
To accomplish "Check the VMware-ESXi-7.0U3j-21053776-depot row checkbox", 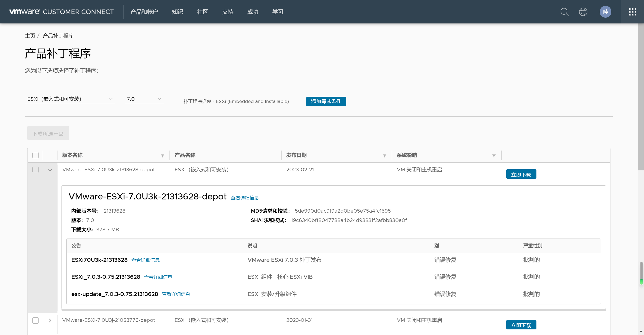I will click(x=36, y=320).
